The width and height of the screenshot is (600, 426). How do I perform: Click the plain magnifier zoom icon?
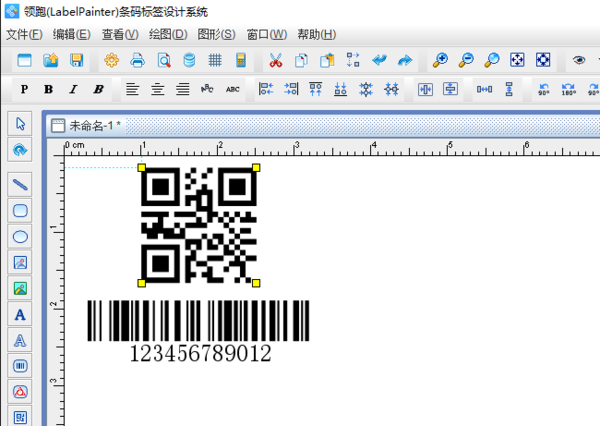pos(492,60)
